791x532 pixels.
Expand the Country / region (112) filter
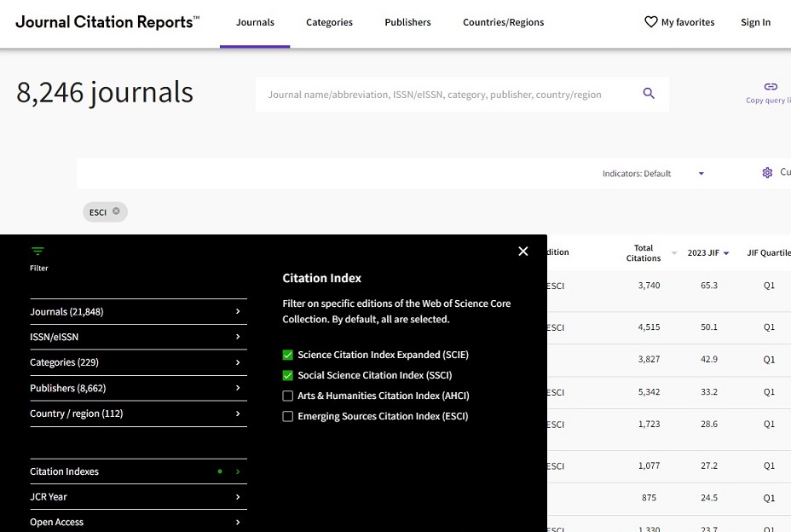click(138, 413)
